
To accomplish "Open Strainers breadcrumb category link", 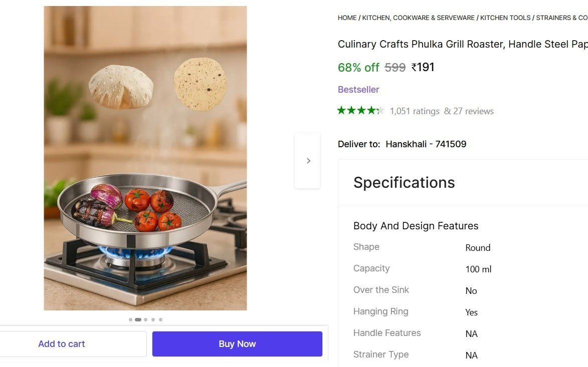I will pos(562,18).
